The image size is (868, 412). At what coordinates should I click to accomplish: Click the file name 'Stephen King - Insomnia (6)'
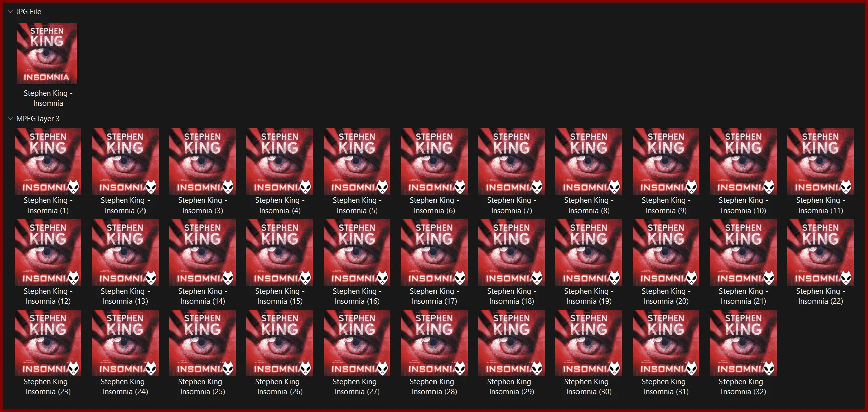pyautogui.click(x=435, y=205)
